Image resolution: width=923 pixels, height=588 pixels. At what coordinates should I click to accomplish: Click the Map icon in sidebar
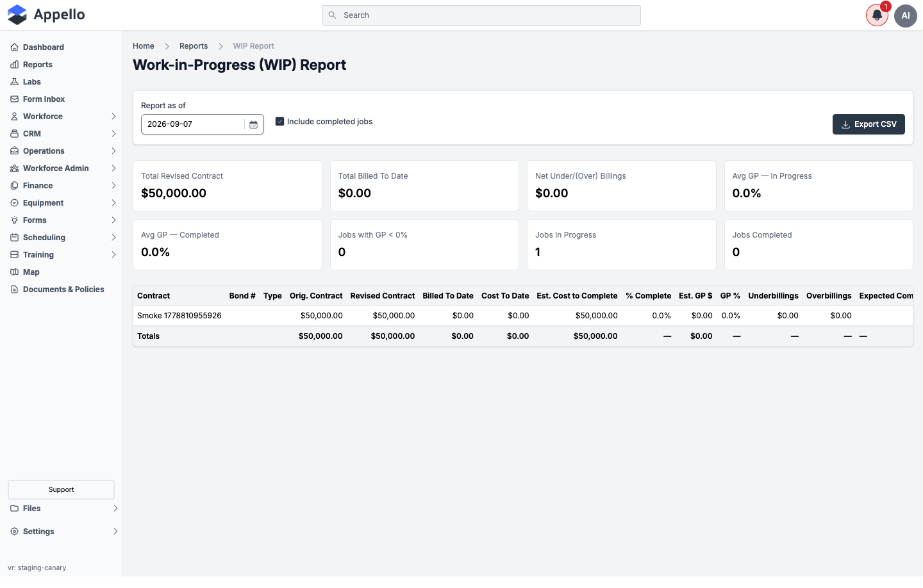[14, 272]
